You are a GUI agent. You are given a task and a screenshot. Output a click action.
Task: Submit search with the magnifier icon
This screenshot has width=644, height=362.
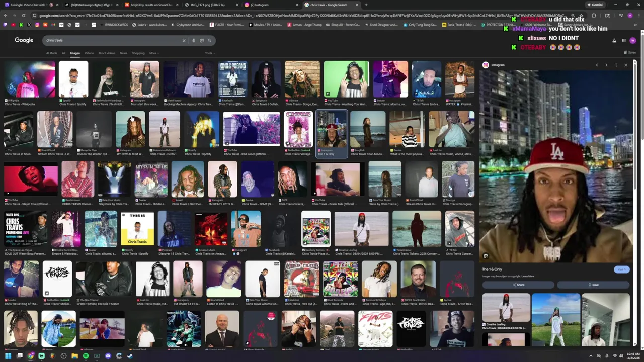(x=210, y=40)
